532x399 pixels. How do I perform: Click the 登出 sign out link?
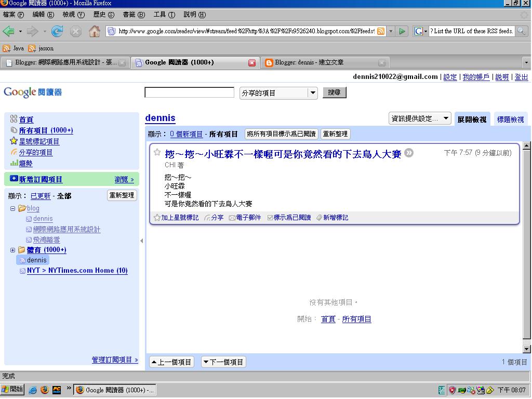pos(521,77)
